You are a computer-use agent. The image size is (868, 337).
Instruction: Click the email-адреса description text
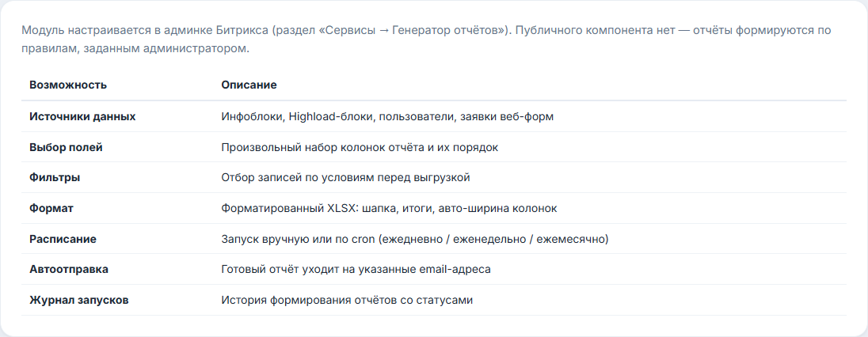pos(356,270)
